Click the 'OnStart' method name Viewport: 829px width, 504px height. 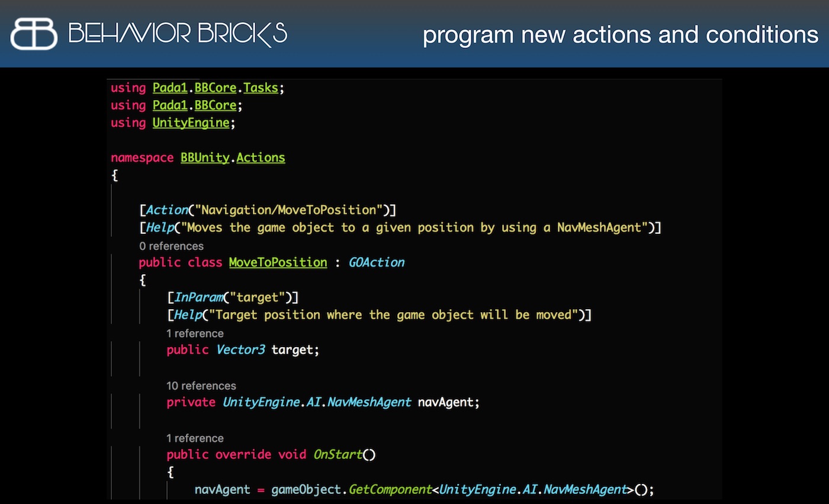[338, 455]
